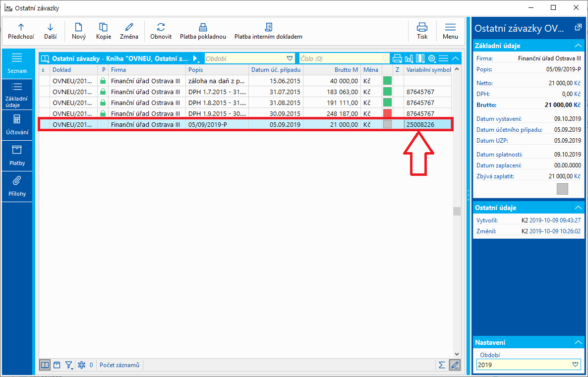Click gray swatch in 21 000,00 row
This screenshot has height=377, width=588.
pos(387,124)
